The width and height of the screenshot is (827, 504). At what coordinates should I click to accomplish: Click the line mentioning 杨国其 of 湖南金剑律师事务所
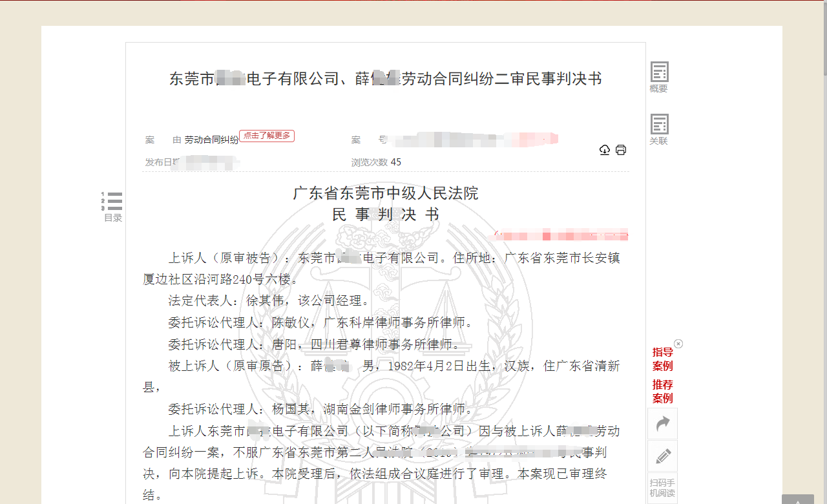pos(320,409)
